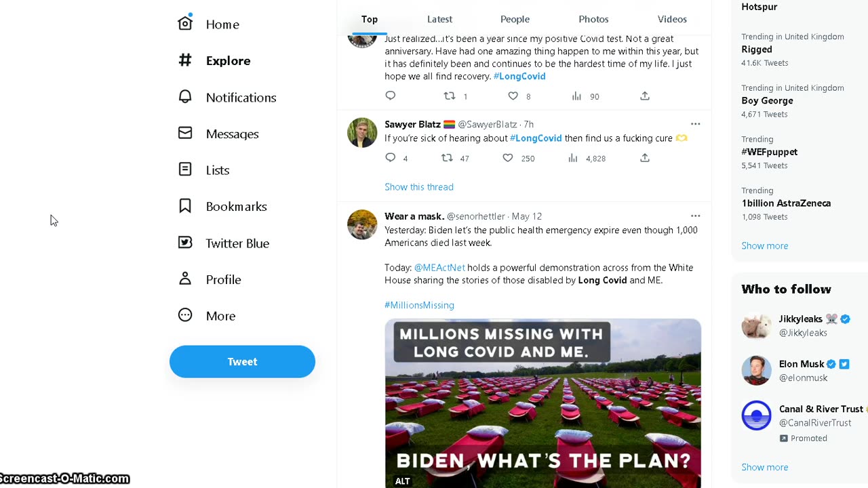This screenshot has height=488, width=868.
Task: Retweet Sawyer Blatz's tweet
Action: (448, 158)
